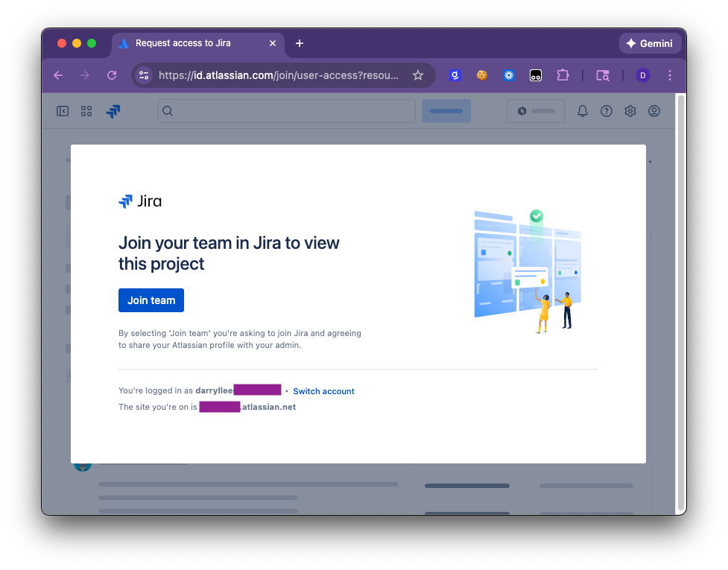Click the URL address field
The image size is (728, 570).
(x=279, y=75)
